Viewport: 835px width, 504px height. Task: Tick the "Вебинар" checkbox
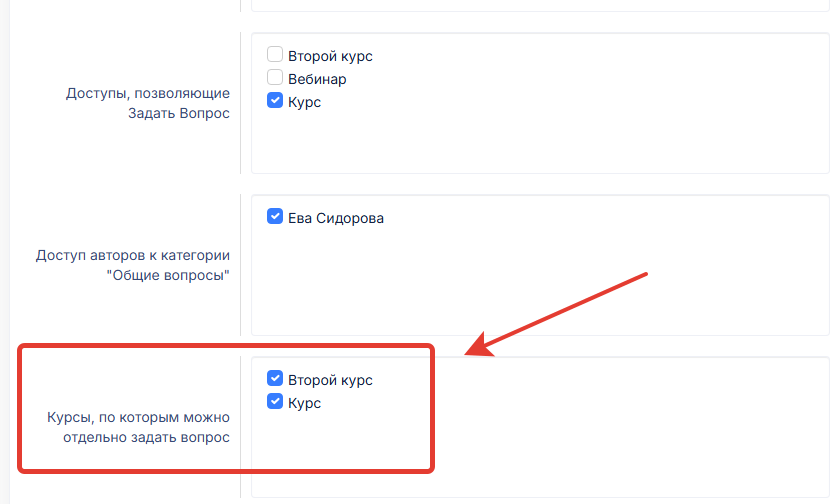click(275, 78)
